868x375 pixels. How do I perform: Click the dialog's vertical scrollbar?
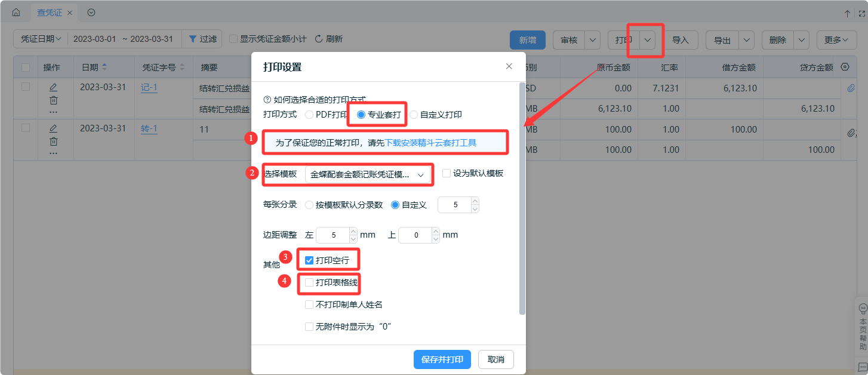coord(522,197)
